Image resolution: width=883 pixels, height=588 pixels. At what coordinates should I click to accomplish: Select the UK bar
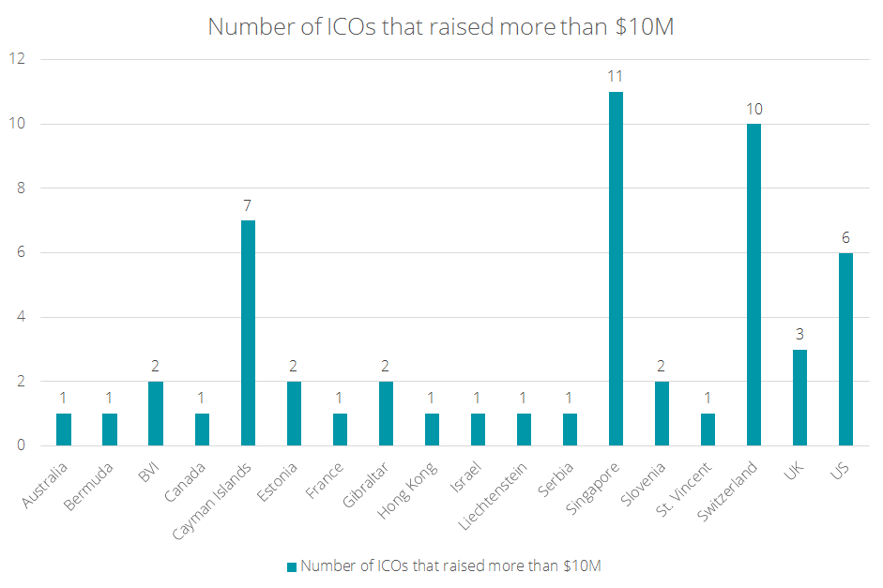coord(799,398)
